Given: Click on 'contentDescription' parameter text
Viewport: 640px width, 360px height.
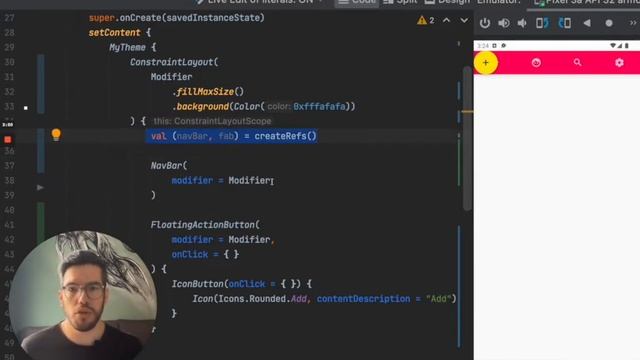Looking at the screenshot, I should click(363, 299).
